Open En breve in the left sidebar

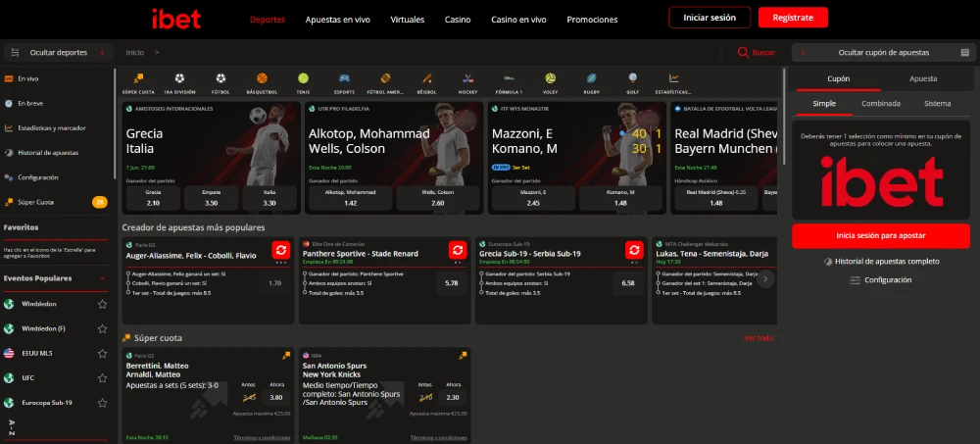click(30, 103)
